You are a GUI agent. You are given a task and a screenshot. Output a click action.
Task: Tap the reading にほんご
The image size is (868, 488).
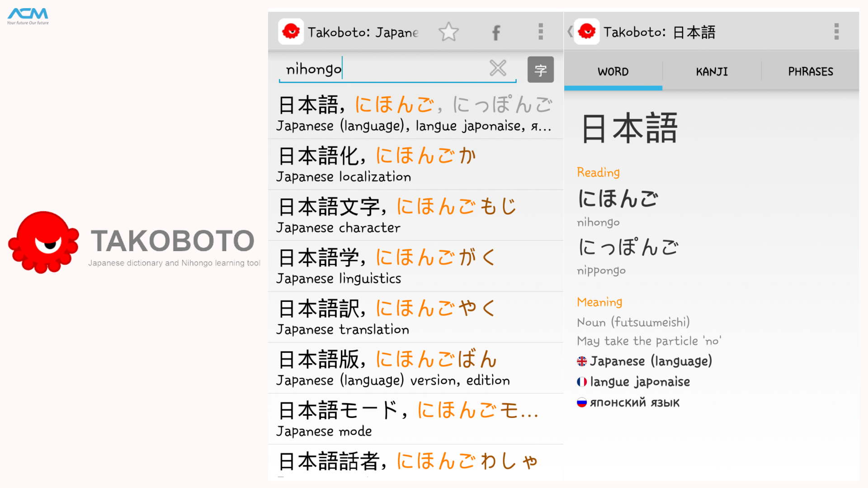point(618,198)
